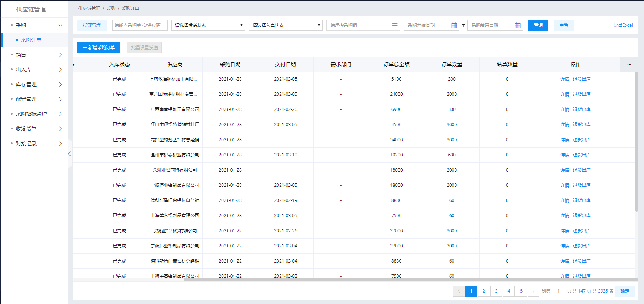Open the 请选择发送状态 dropdown

coord(208,25)
